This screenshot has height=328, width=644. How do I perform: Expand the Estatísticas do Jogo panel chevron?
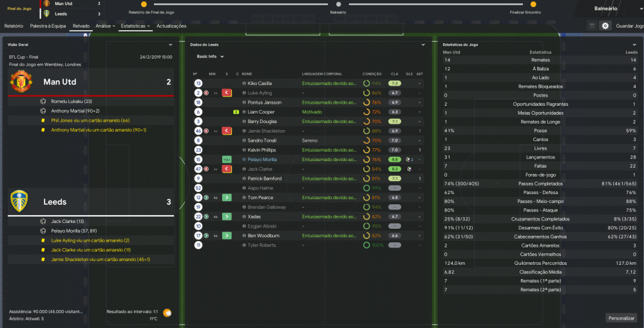click(634, 45)
